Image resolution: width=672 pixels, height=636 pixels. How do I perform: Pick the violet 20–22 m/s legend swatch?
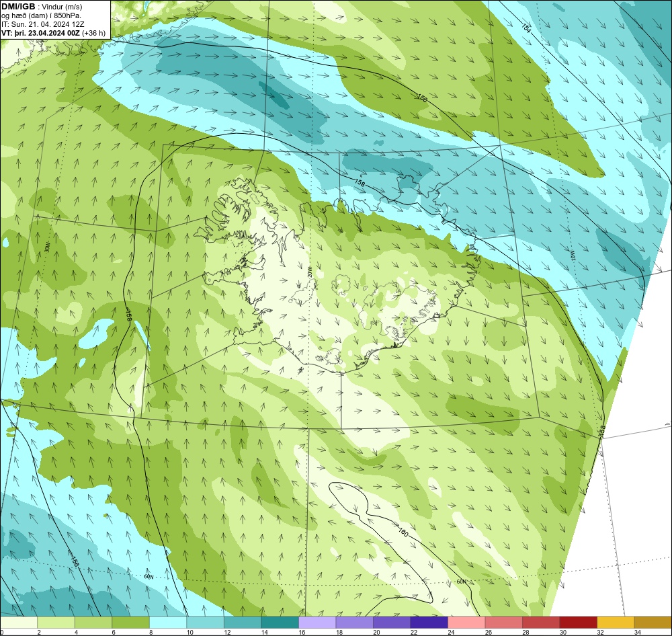tap(392, 622)
